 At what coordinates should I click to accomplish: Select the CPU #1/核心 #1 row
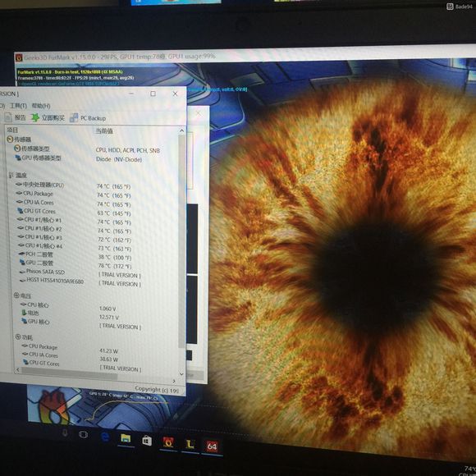(x=75, y=221)
